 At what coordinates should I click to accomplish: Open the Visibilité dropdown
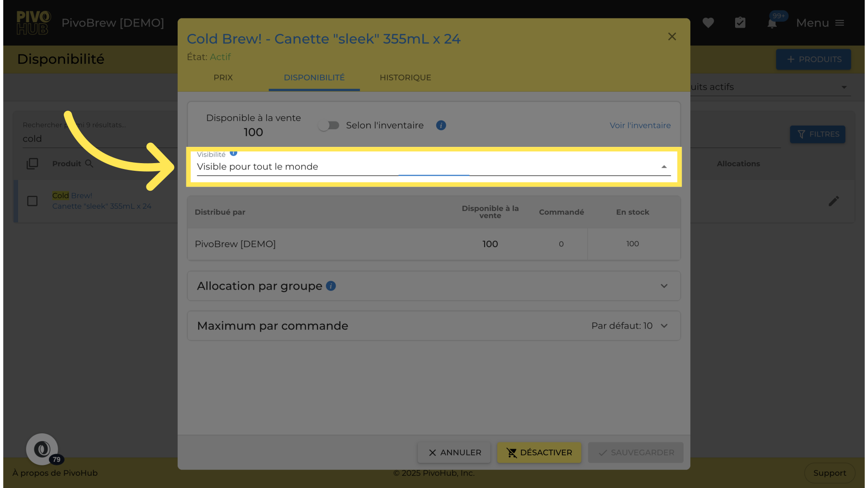click(x=433, y=167)
